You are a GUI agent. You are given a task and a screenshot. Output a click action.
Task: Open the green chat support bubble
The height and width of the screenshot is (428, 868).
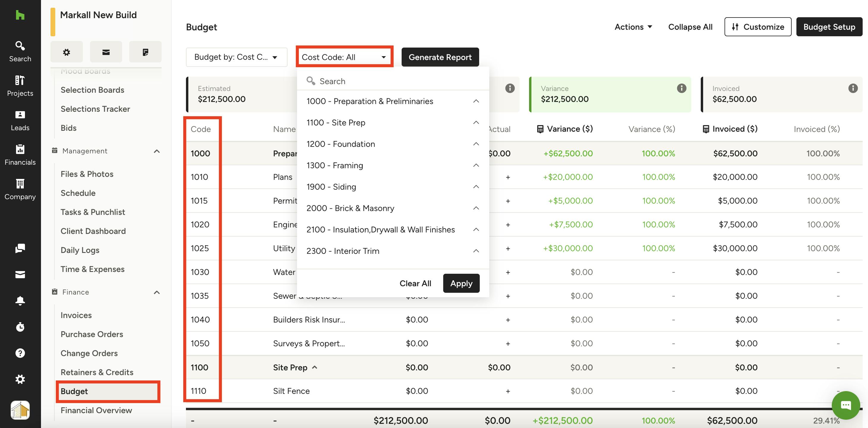pos(845,405)
